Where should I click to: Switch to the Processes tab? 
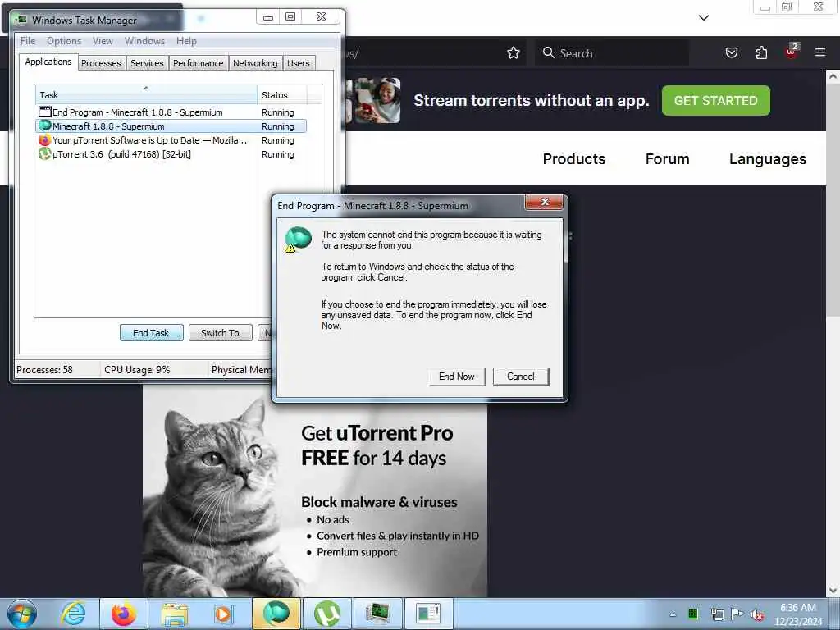(101, 63)
